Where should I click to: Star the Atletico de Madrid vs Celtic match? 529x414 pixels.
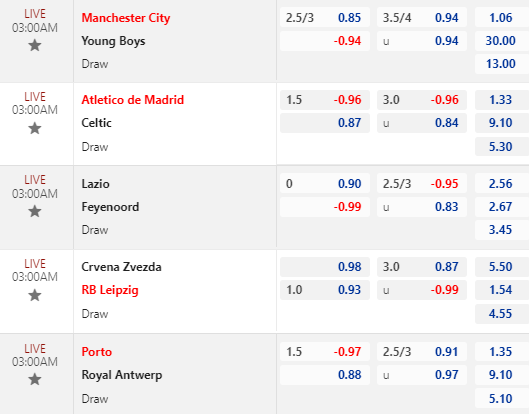tap(35, 128)
